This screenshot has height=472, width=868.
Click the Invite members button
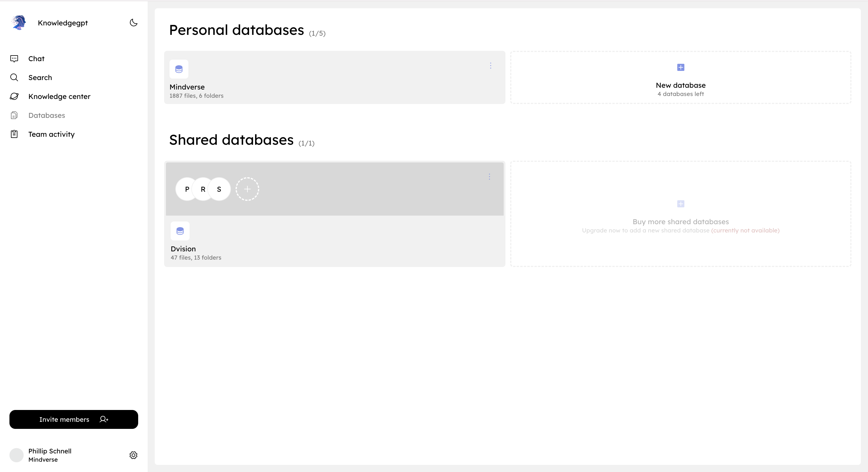(x=74, y=419)
